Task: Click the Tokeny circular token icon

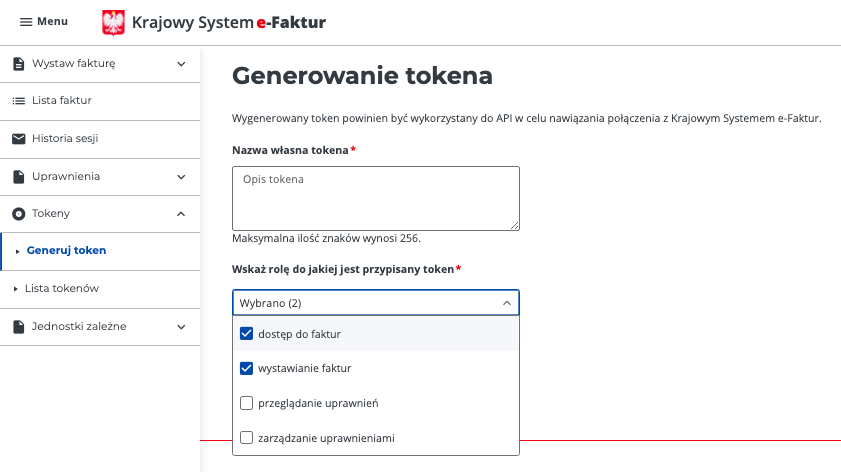Action: click(x=19, y=214)
